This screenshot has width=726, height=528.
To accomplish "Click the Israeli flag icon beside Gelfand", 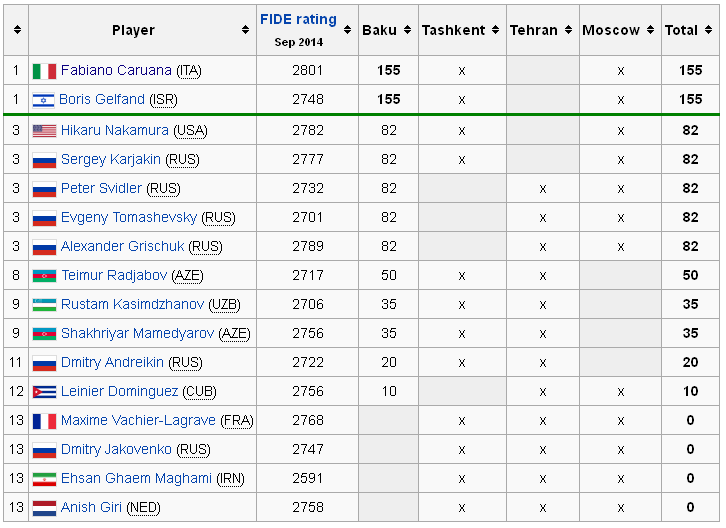I will pos(44,100).
